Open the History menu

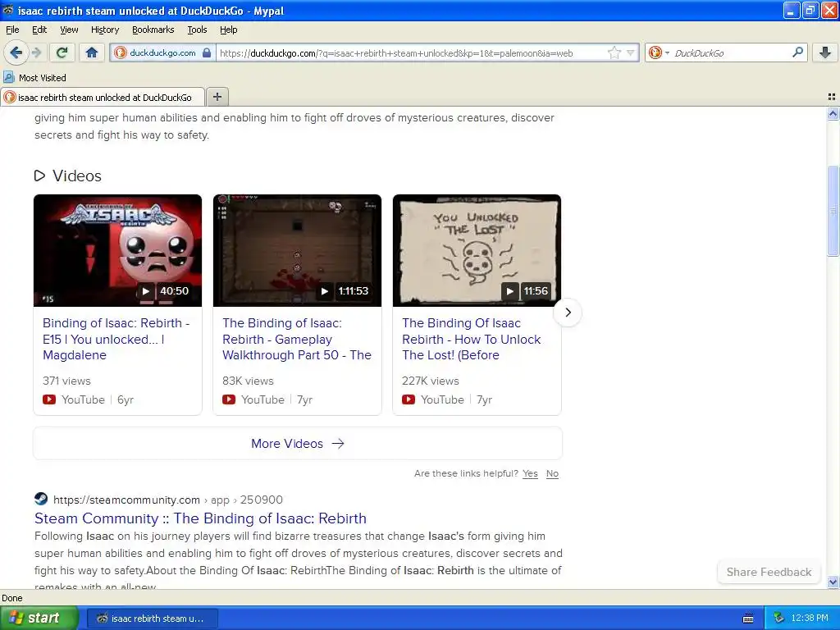pyautogui.click(x=104, y=30)
